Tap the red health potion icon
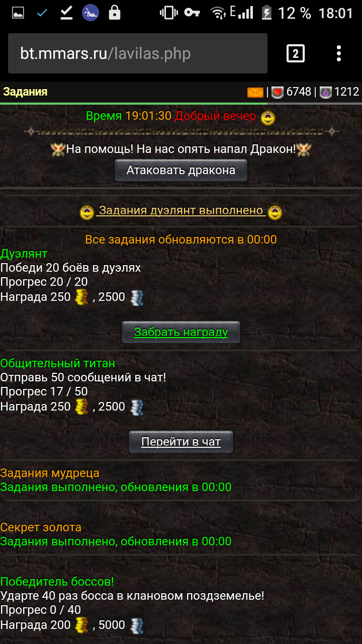Image resolution: width=362 pixels, height=644 pixels. tap(278, 92)
